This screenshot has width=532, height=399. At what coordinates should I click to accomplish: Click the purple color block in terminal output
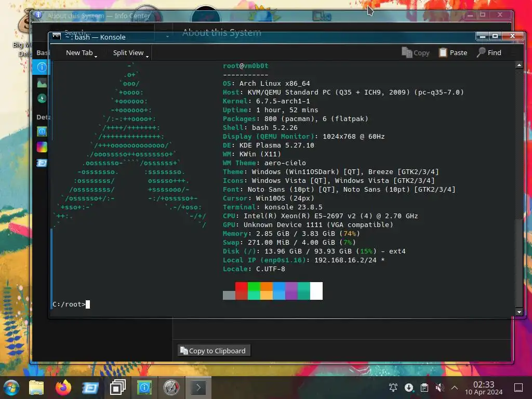tap(291, 291)
